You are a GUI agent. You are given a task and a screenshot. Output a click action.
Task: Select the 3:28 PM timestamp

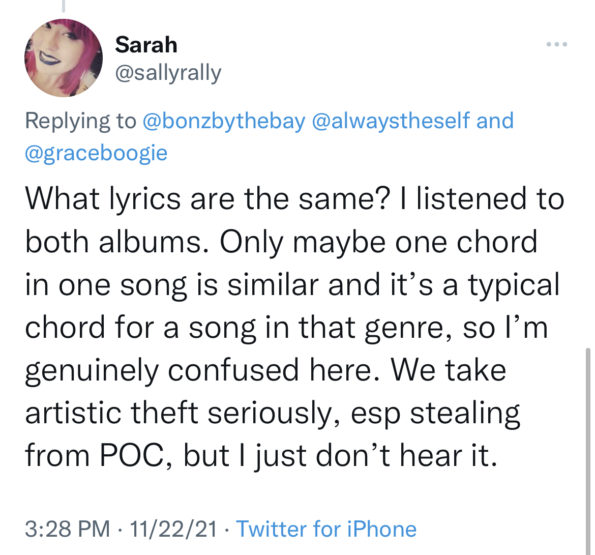tap(67, 529)
